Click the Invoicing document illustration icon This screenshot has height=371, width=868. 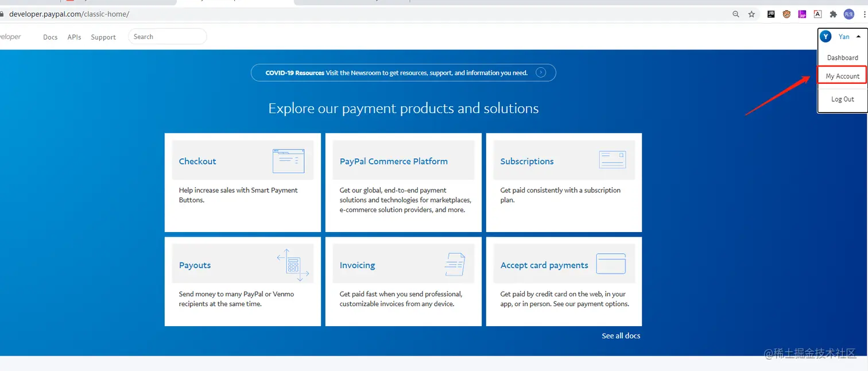point(455,265)
